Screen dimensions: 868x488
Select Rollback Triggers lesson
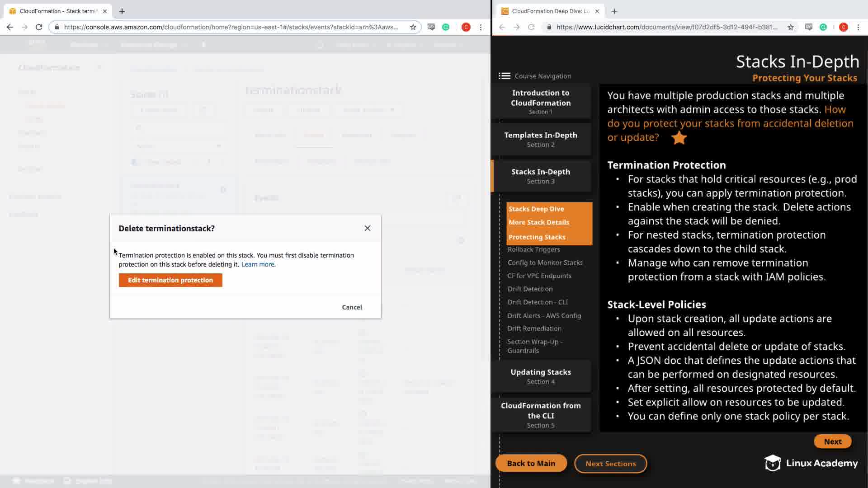(533, 249)
